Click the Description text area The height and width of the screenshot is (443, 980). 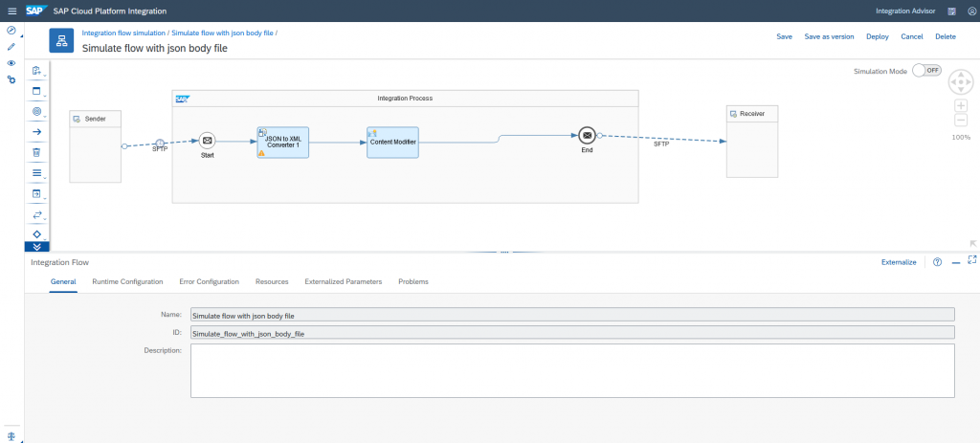pyautogui.click(x=572, y=370)
